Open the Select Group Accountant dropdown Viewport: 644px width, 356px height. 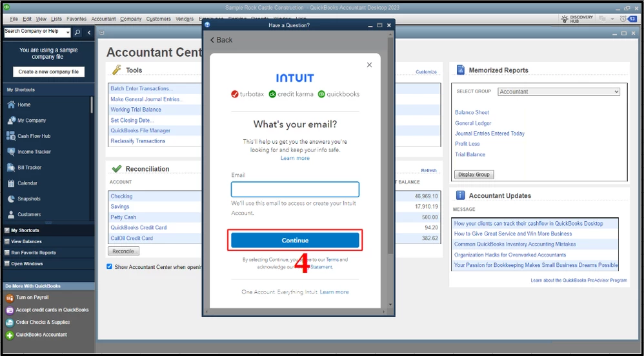pos(559,92)
